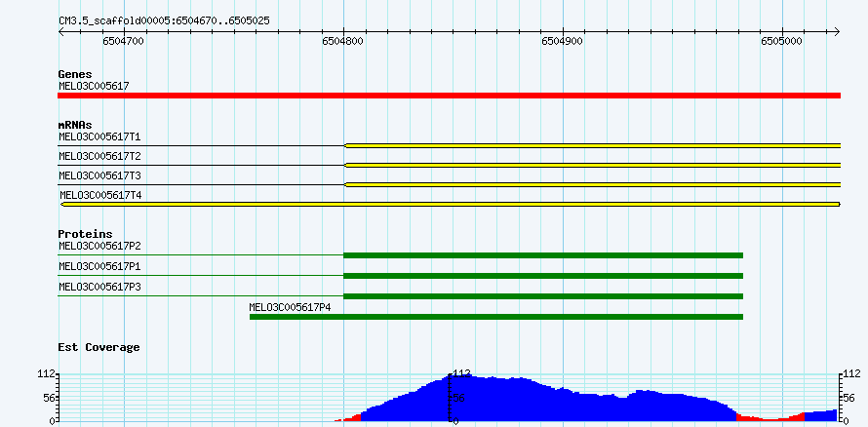Click the MELO3C005617P2 protein bar
The image size is (868, 427).
(x=400, y=255)
